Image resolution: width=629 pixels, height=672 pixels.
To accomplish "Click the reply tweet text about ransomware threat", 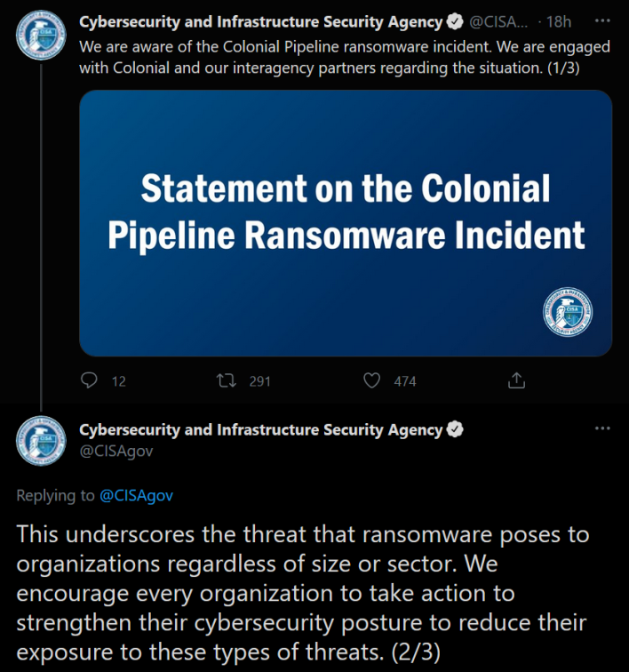I will (302, 593).
